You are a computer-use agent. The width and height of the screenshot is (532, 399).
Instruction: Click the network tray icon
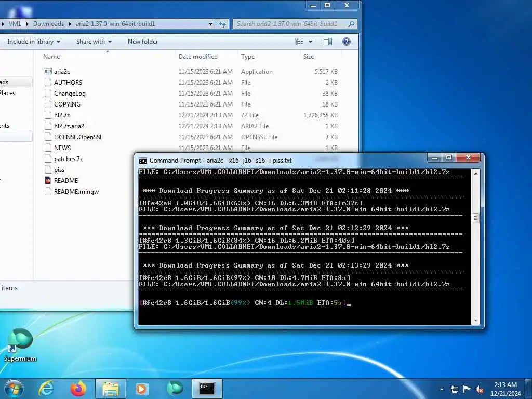click(454, 390)
